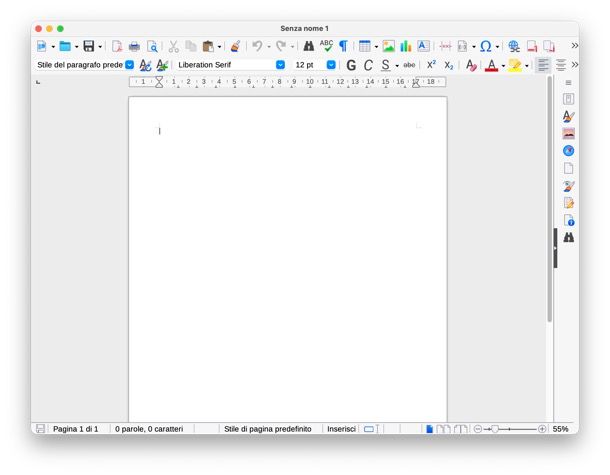Click the Clone formatting paintbrush
This screenshot has height=475, width=610.
pyautogui.click(x=235, y=46)
